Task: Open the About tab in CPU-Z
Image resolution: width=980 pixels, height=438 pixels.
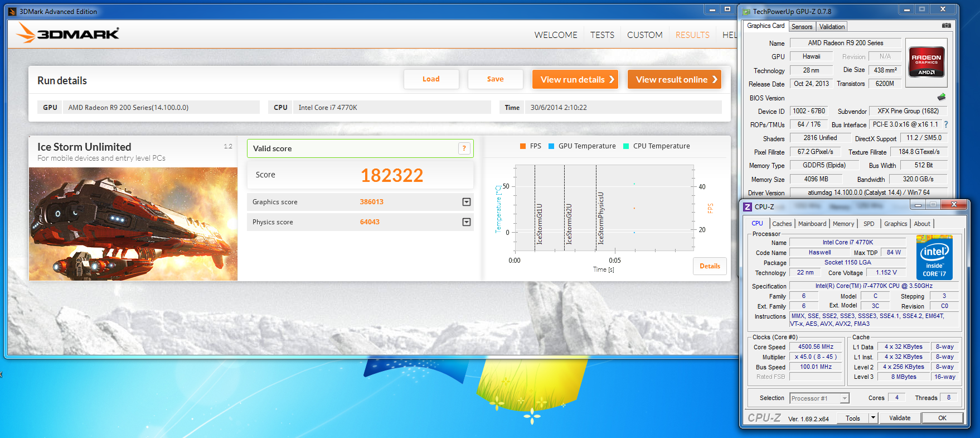Action: (x=922, y=224)
